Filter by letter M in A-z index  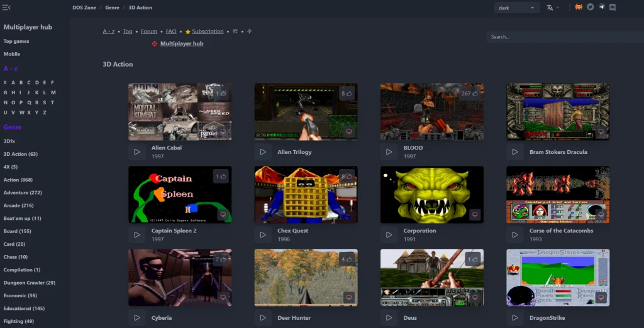coord(53,93)
